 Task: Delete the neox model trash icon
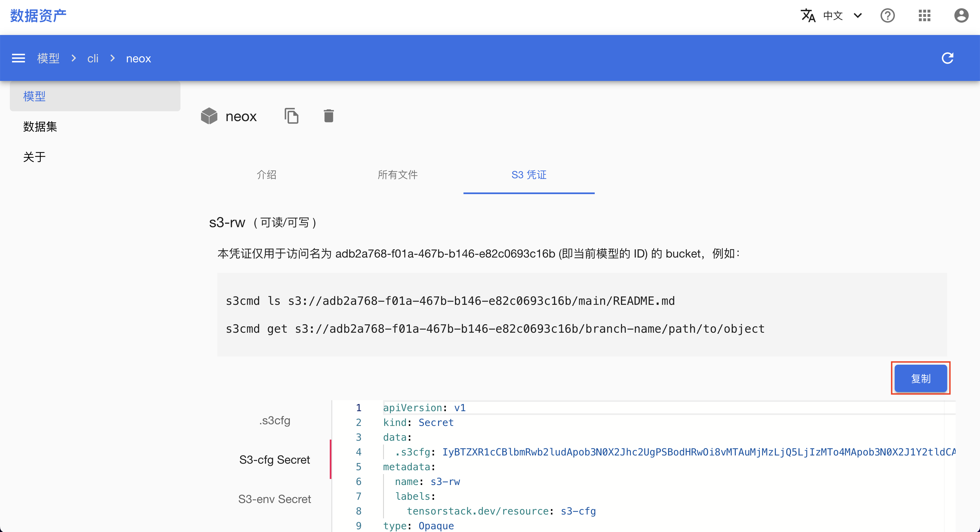329,116
